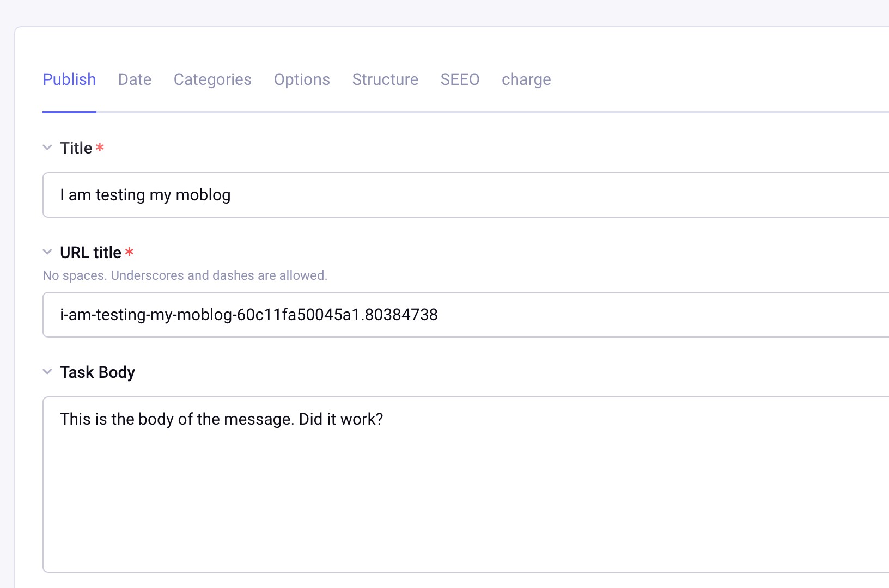
Task: Click the red asterisk beside Title
Action: pyautogui.click(x=100, y=148)
